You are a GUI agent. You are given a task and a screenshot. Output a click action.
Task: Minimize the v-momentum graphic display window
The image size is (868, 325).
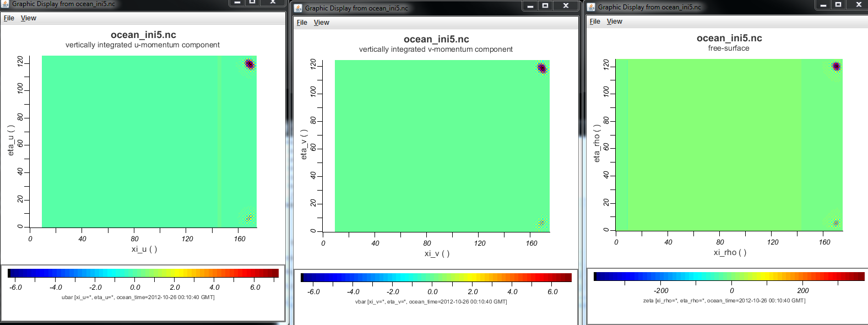530,6
